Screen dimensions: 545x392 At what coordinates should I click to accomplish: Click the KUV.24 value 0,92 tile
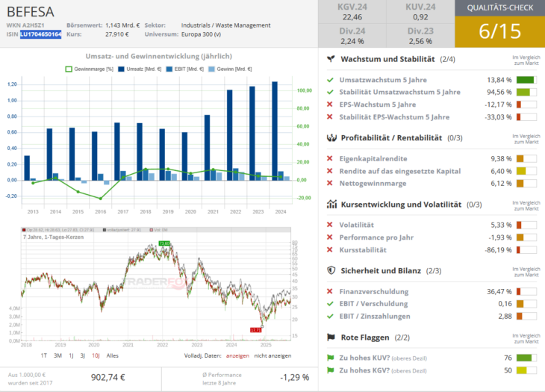tap(420, 12)
